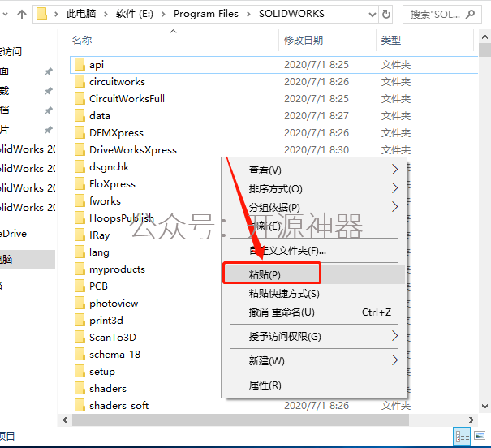Select the photoview folder icon
The height and width of the screenshot is (448, 491).
pos(80,303)
